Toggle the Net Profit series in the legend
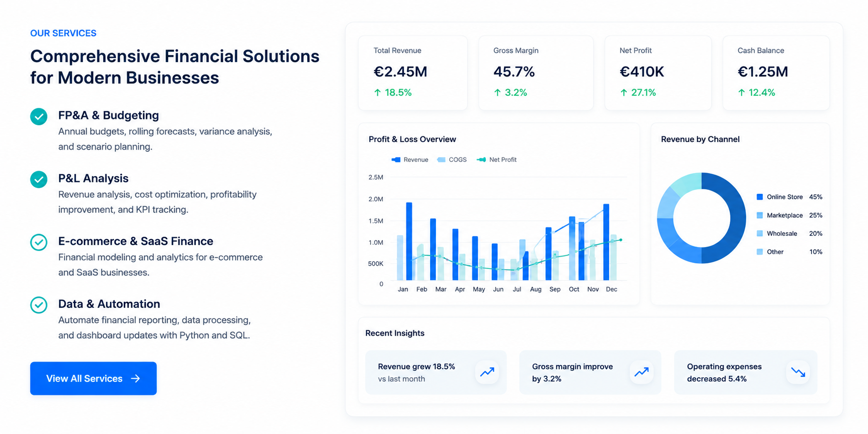Image resolution: width=868 pixels, height=434 pixels. tap(497, 160)
